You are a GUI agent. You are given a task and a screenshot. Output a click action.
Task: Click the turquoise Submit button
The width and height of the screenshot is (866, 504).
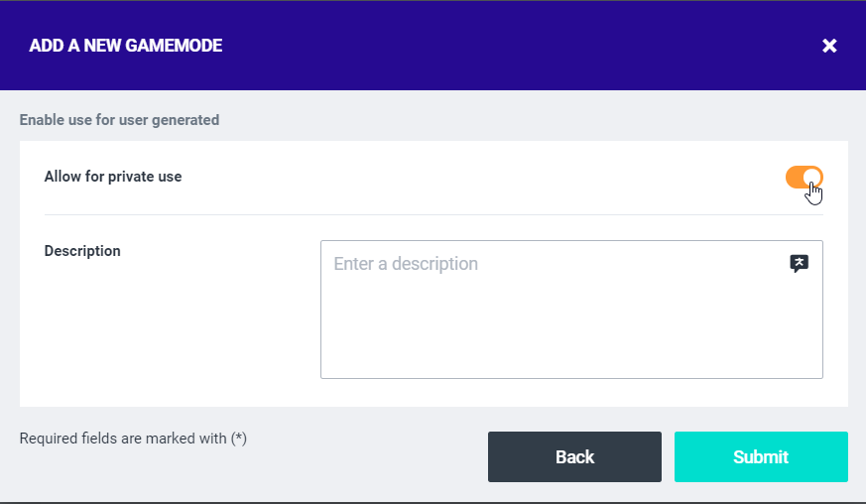(x=761, y=456)
